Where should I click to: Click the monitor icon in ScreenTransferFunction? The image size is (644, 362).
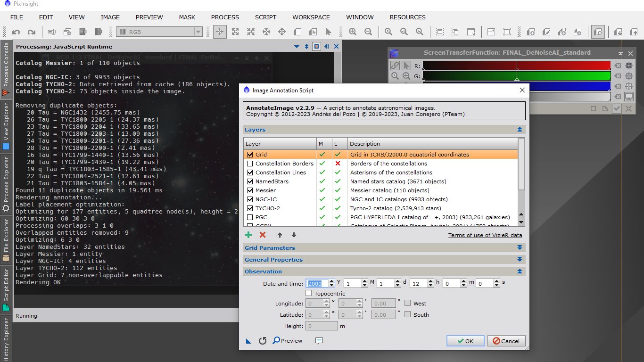tap(629, 97)
